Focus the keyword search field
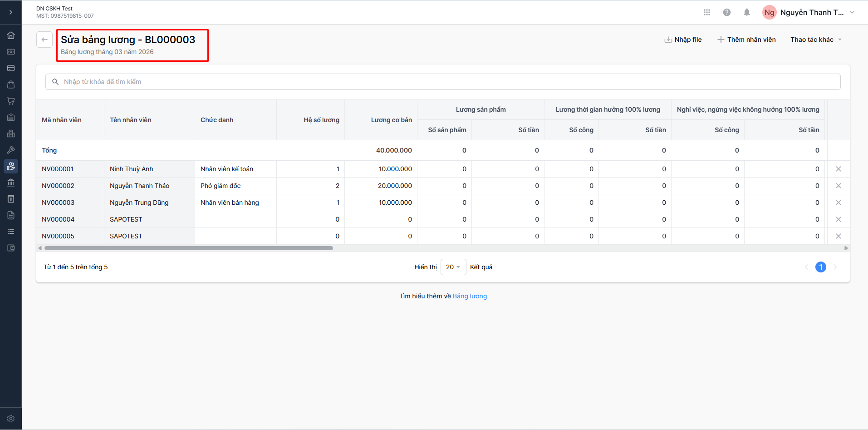This screenshot has height=430, width=868. 442,82
